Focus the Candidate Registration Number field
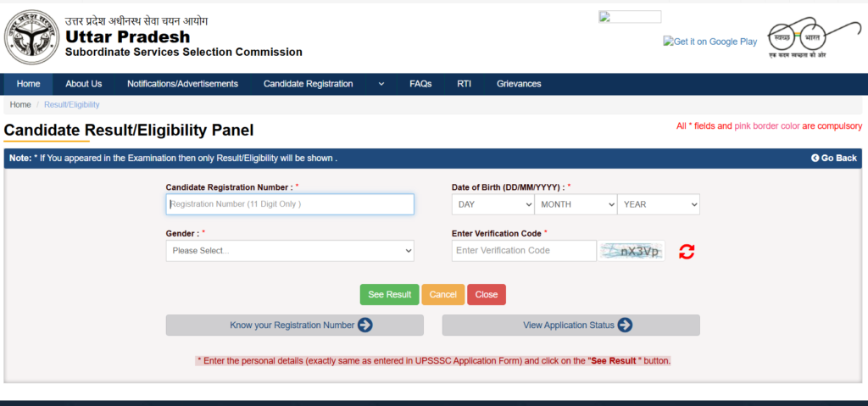Viewport: 868px width, 406px height. coord(290,204)
